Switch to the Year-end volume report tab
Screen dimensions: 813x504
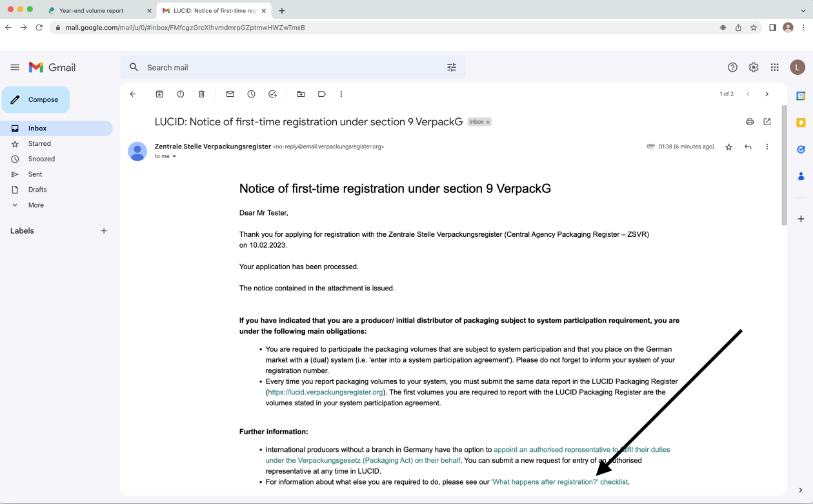(91, 11)
